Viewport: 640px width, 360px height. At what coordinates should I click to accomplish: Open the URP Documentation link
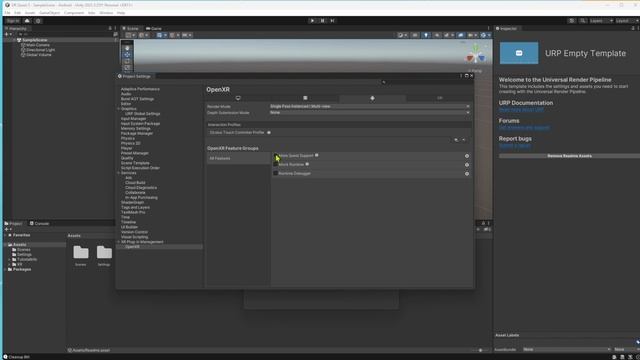point(521,110)
